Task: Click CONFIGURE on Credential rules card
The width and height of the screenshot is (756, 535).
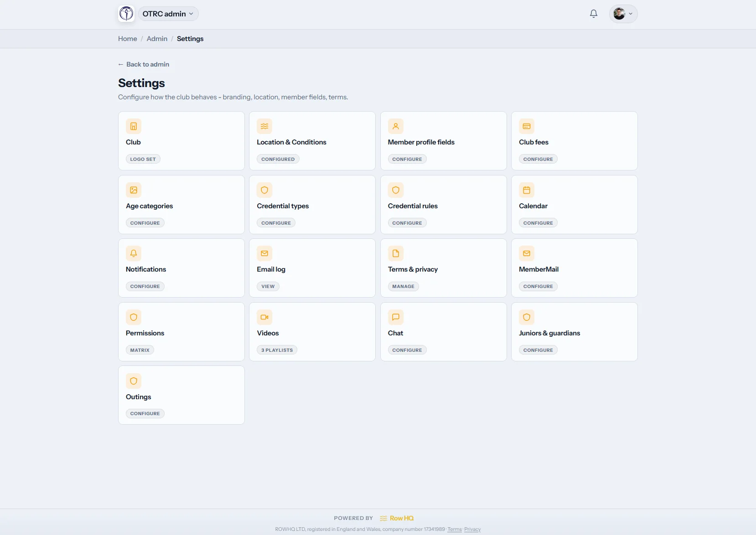Action: coord(407,223)
